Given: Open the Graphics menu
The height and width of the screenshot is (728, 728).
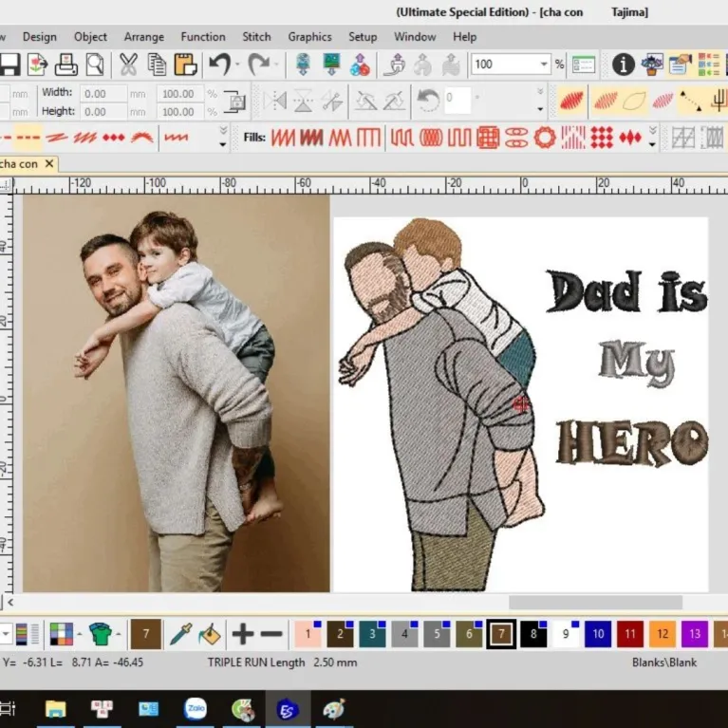Looking at the screenshot, I should pyautogui.click(x=309, y=37).
